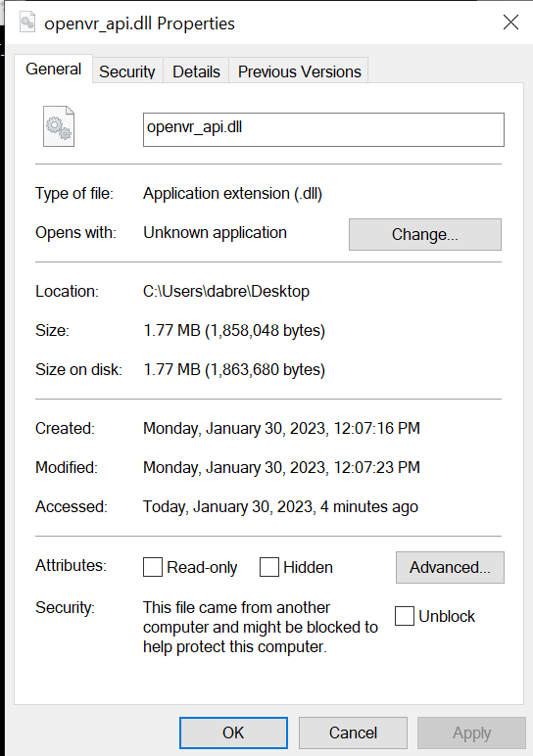Click the Change... button for Opens with
533x756 pixels.
coord(425,234)
